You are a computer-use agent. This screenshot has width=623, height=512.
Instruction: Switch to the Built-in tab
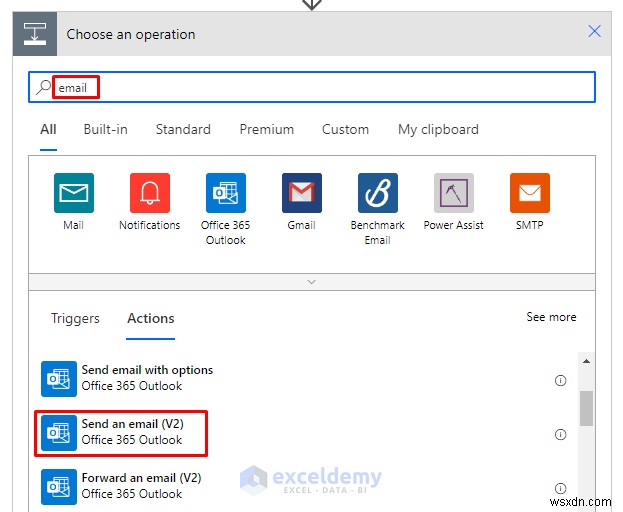coord(105,129)
